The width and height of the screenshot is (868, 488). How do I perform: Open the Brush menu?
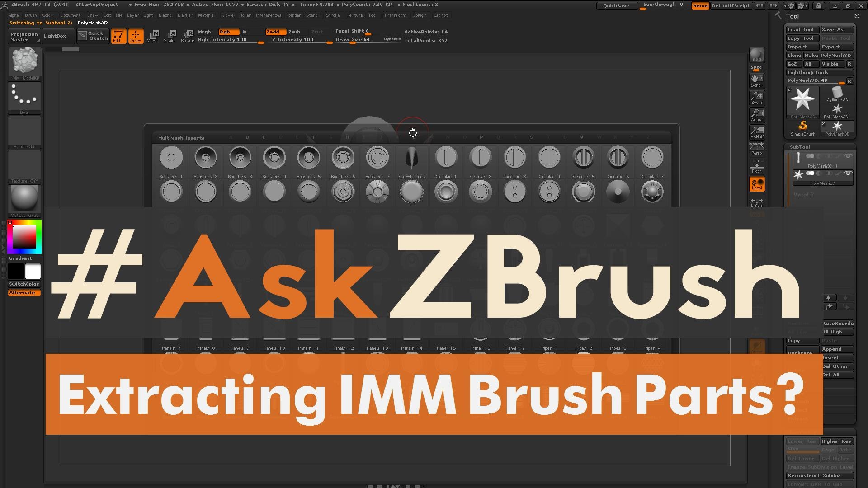(x=31, y=15)
